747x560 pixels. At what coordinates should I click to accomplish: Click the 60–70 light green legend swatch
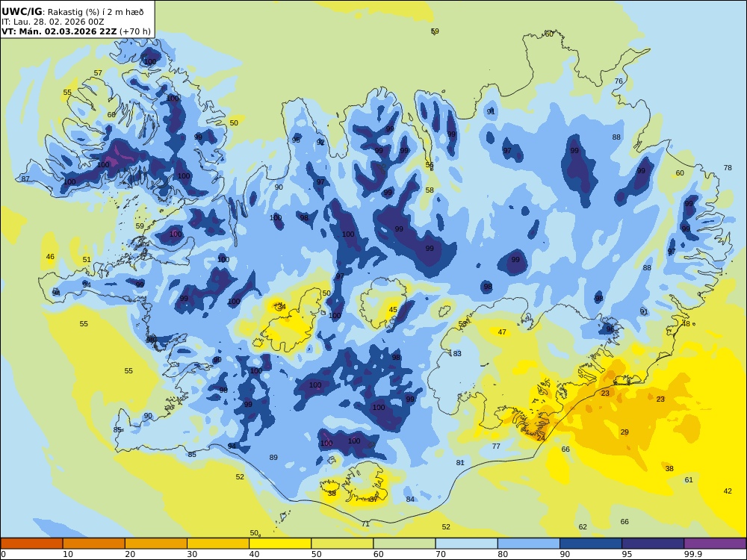(404, 544)
